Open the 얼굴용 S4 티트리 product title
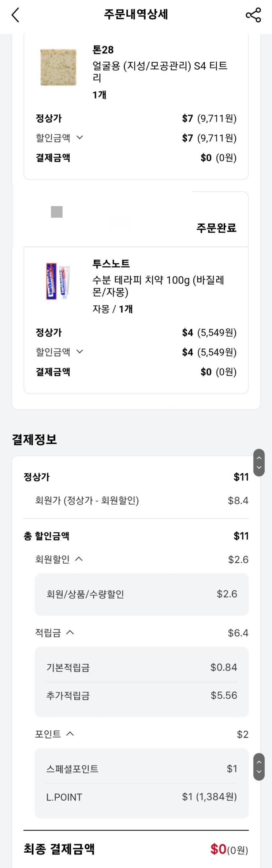This screenshot has height=868, width=272. pos(160,71)
